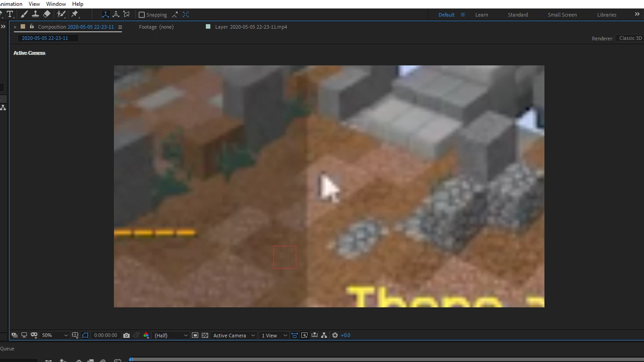
Task: Open the Composition panel menu
Action: tap(120, 27)
